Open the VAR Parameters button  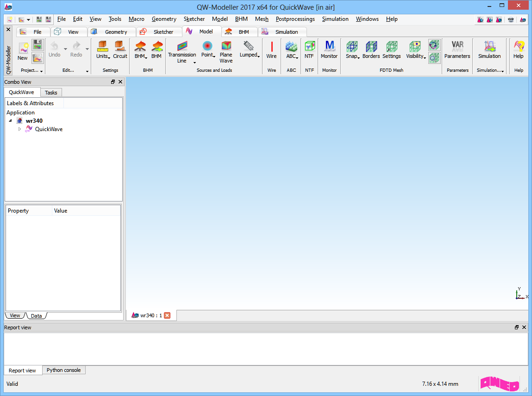[457, 50]
